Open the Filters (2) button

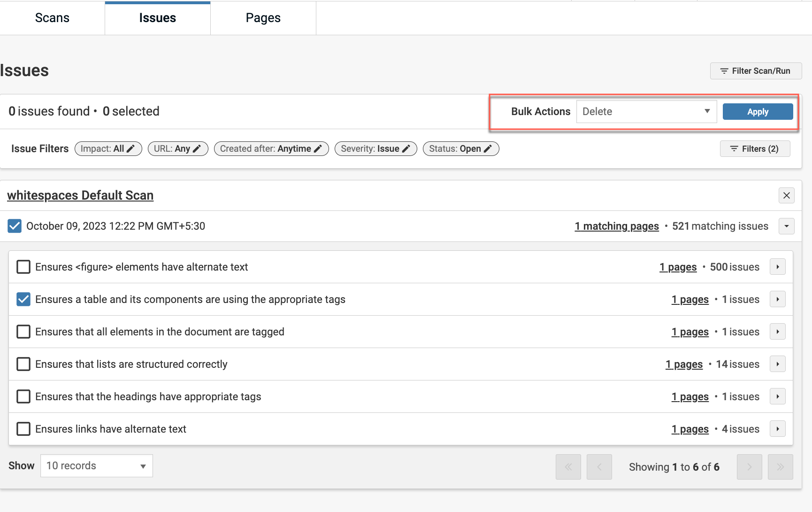(x=755, y=149)
